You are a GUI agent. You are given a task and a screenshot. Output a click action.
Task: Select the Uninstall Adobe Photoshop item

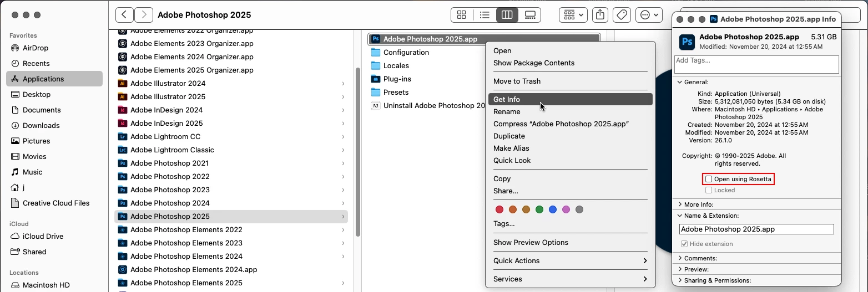click(427, 105)
